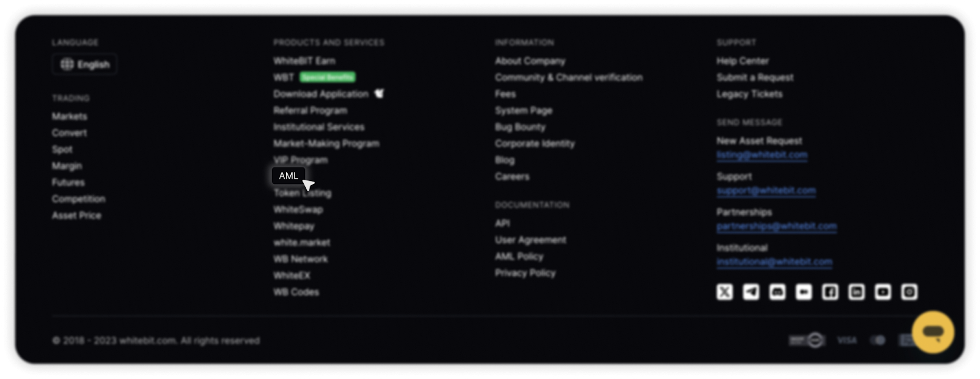Open the LinkedIn social icon
980x379 pixels.
856,292
